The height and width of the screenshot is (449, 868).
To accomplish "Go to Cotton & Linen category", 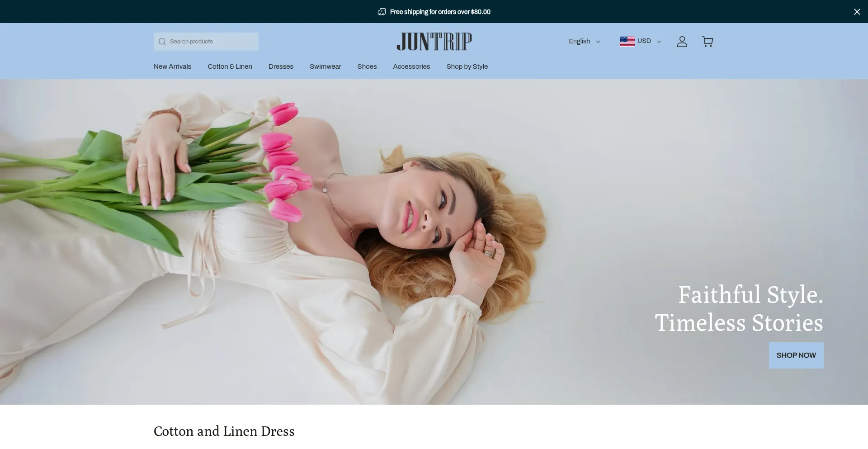I will click(230, 66).
